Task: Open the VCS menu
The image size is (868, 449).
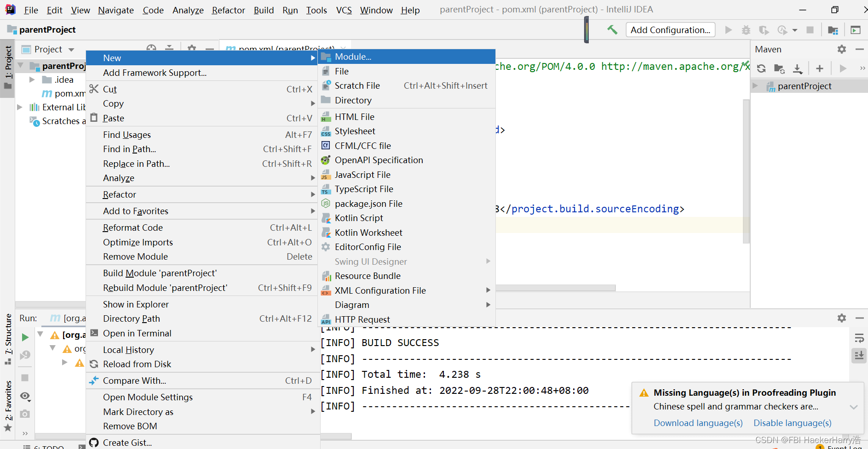Action: pos(344,10)
